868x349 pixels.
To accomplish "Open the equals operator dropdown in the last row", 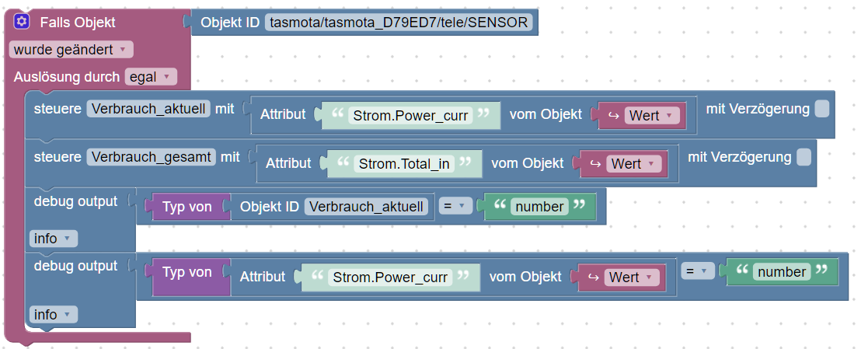I will click(697, 272).
